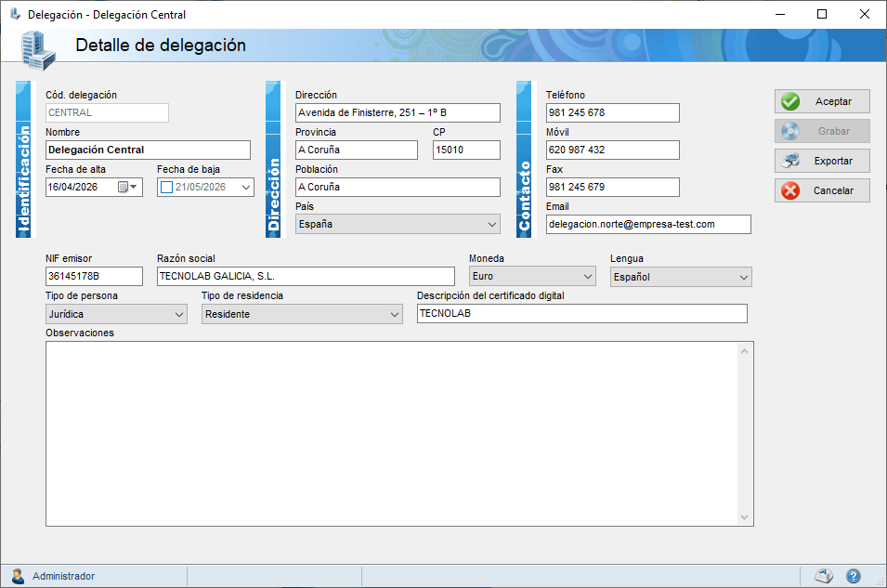The image size is (887, 588).
Task: Click the CP field 15010
Action: coord(466,150)
